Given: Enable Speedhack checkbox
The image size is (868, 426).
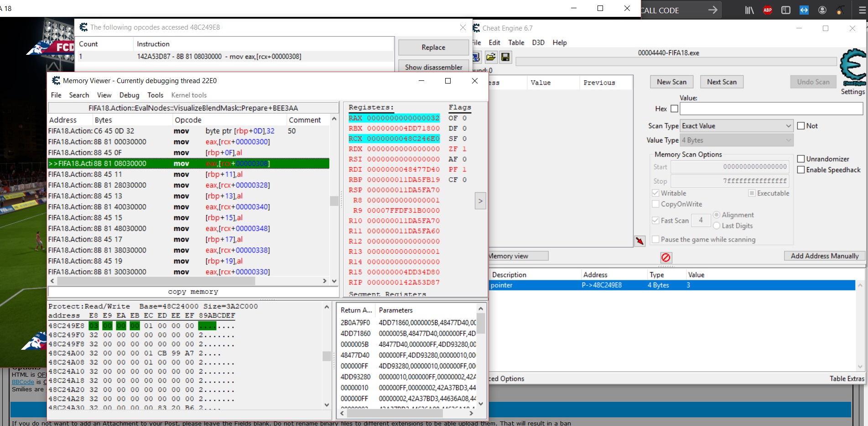Looking at the screenshot, I should click(x=801, y=170).
